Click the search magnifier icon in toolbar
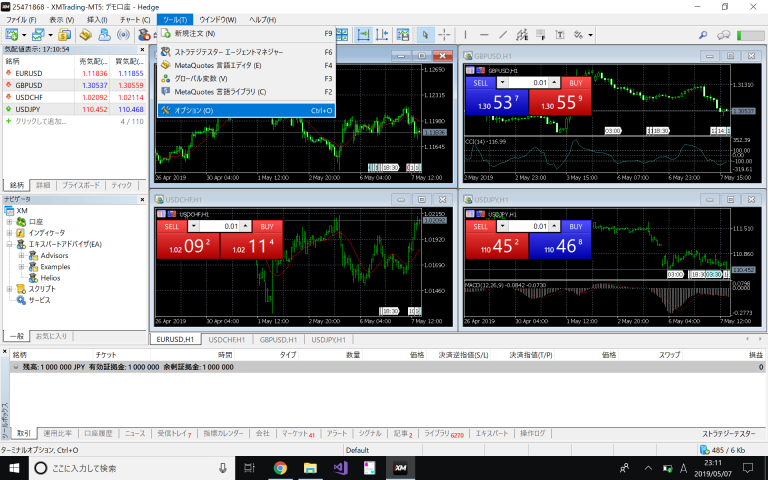The image size is (768, 480). coord(704,34)
